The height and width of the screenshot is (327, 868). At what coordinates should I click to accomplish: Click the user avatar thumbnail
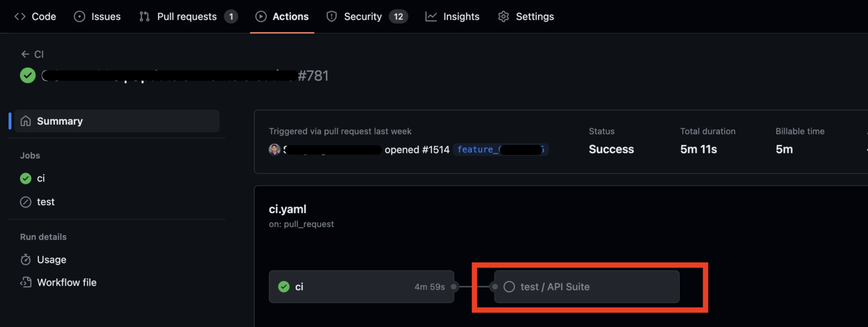click(275, 149)
